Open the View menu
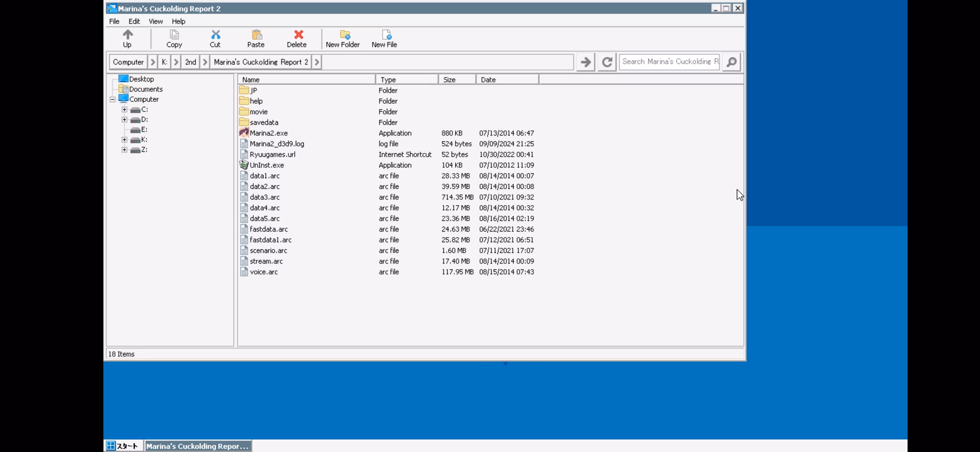The image size is (980, 452). pos(155,21)
